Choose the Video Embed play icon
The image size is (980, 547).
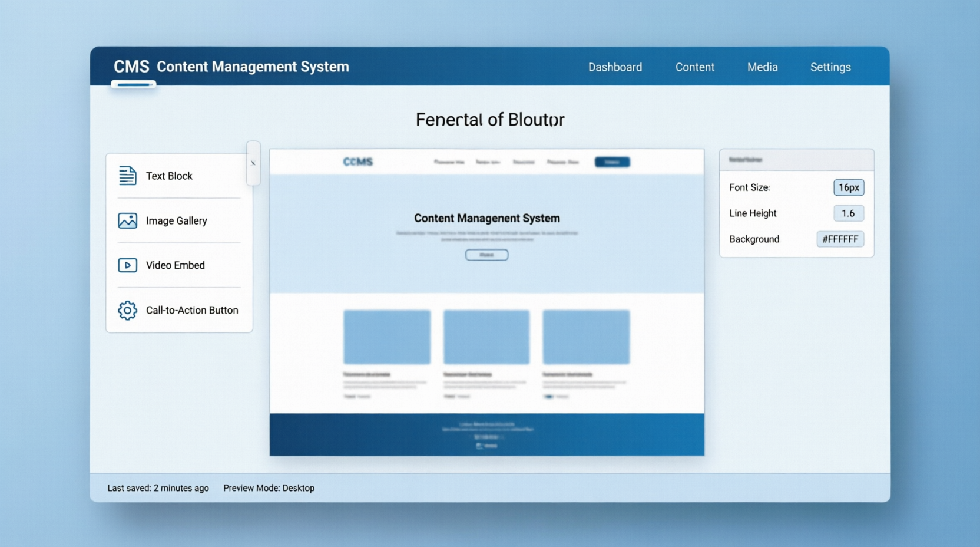click(127, 265)
